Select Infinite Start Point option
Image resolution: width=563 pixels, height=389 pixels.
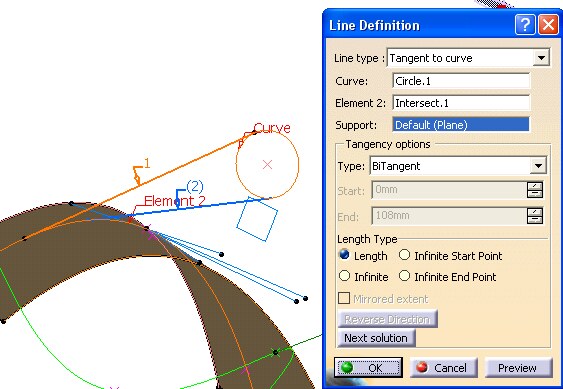coord(405,255)
